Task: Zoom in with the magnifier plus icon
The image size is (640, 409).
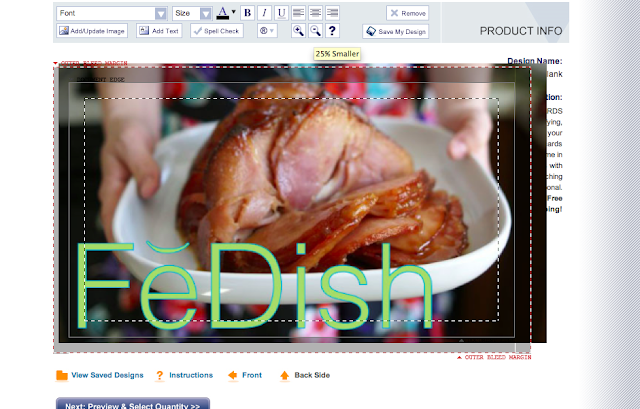Action: click(x=298, y=31)
